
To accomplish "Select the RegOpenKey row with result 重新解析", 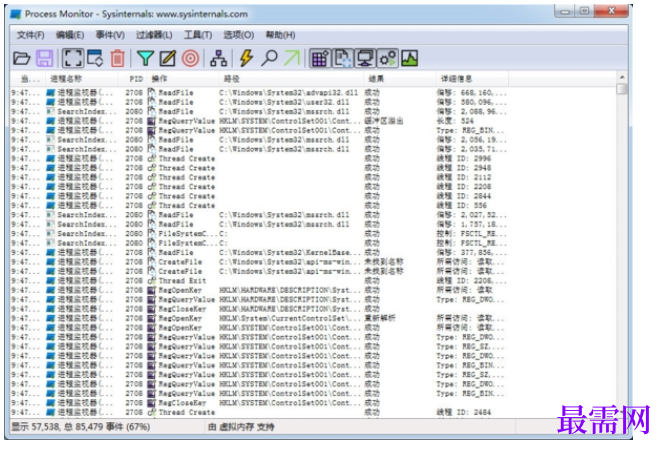I will click(x=259, y=318).
